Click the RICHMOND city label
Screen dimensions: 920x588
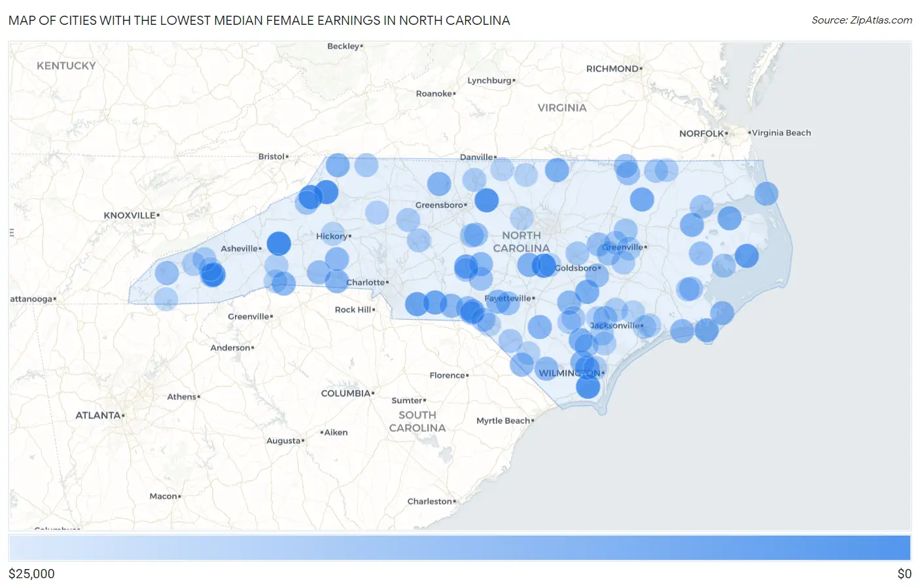click(612, 69)
